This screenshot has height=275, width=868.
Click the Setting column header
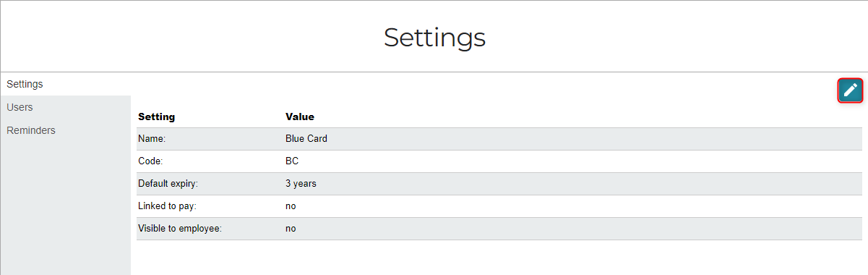point(157,117)
